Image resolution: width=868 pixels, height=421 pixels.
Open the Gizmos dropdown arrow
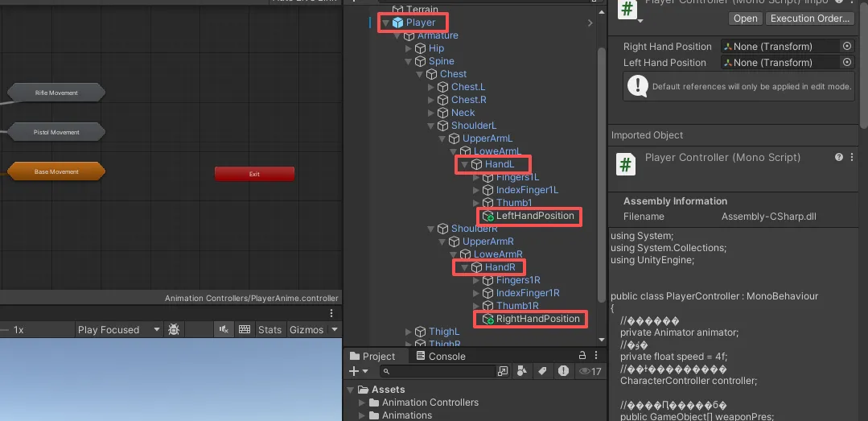(334, 329)
